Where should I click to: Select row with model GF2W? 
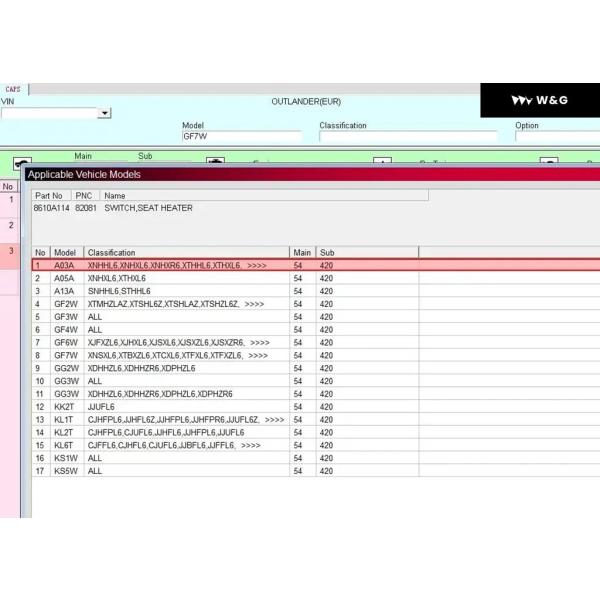point(316,304)
